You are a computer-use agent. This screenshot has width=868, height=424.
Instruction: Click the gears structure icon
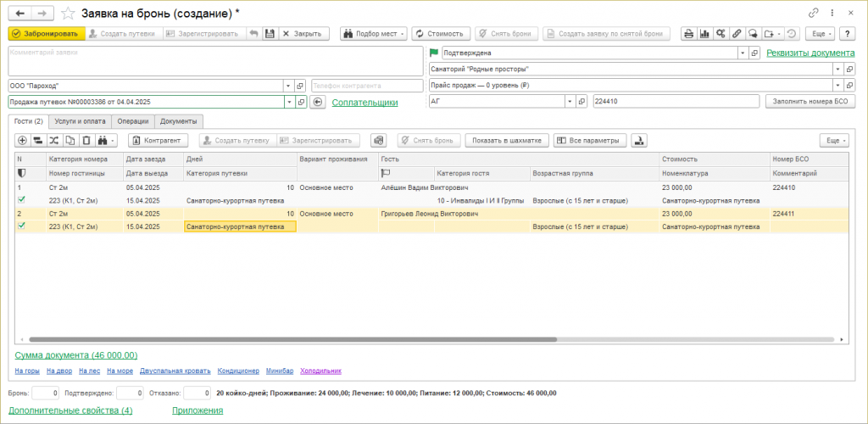pos(721,33)
